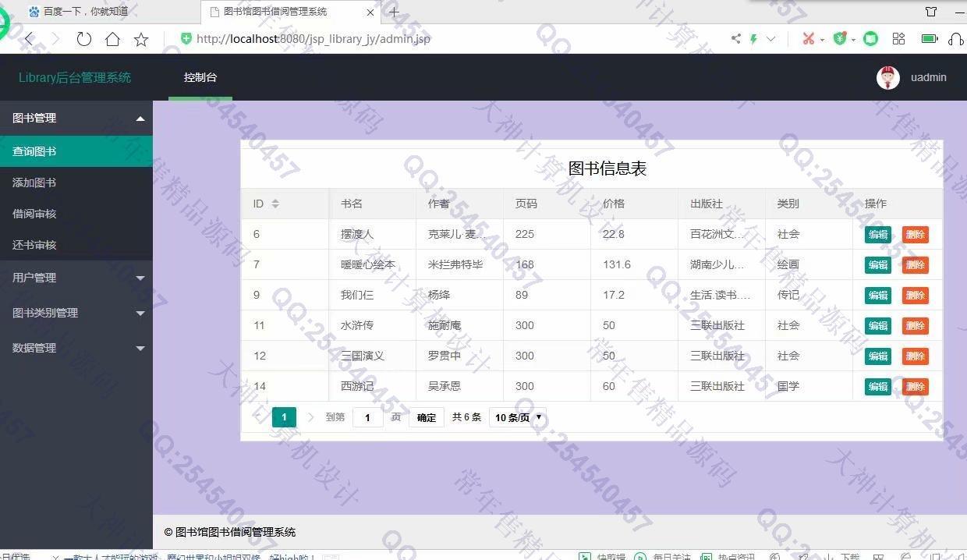Image resolution: width=967 pixels, height=560 pixels.
Task: Switch to the 控制台 top tab
Action: 200,77
